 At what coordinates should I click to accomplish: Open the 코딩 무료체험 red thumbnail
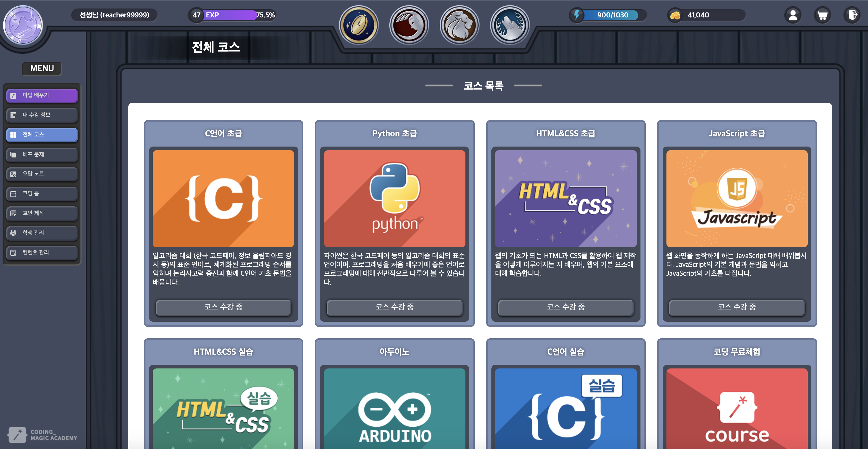(x=737, y=408)
